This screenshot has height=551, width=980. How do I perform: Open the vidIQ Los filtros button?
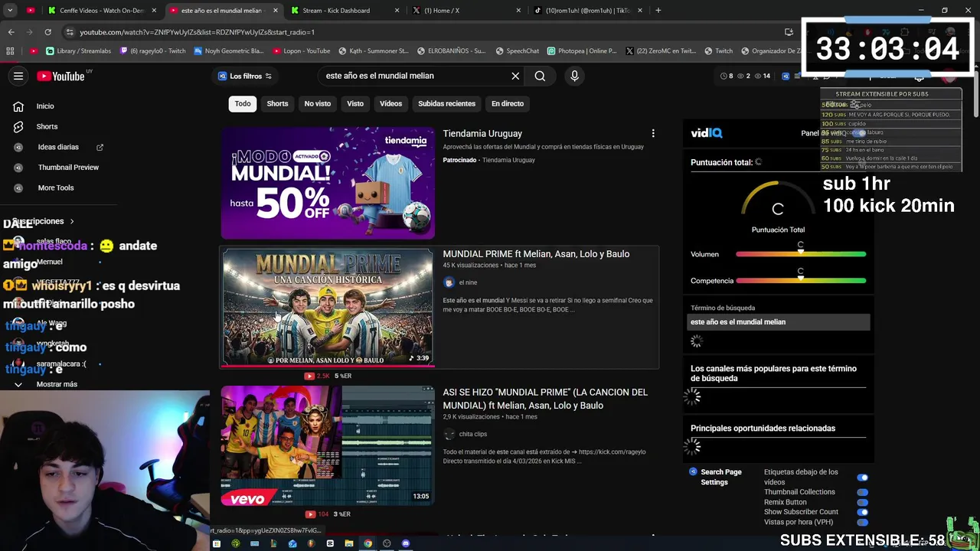point(245,76)
